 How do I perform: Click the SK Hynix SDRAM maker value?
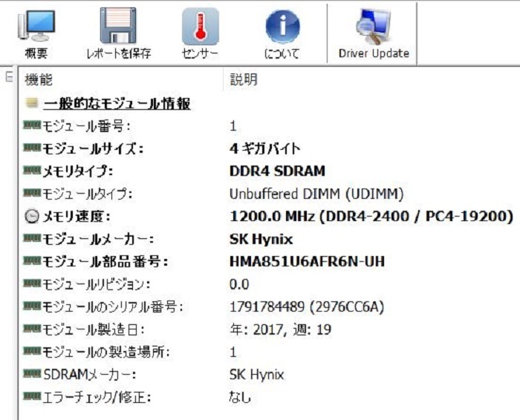257,375
